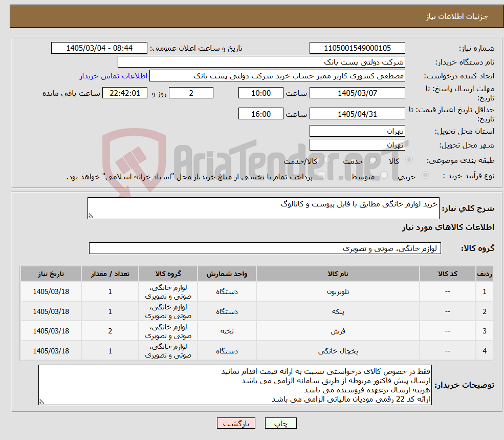This screenshot has width=504, height=440.
Task: Click the تلویزیون item name cell
Action: point(338,291)
